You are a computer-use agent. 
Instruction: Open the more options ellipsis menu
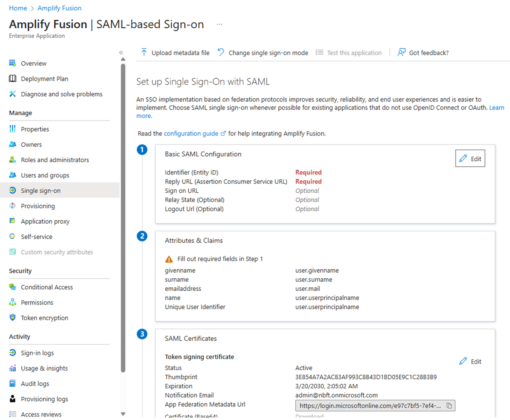click(x=219, y=24)
